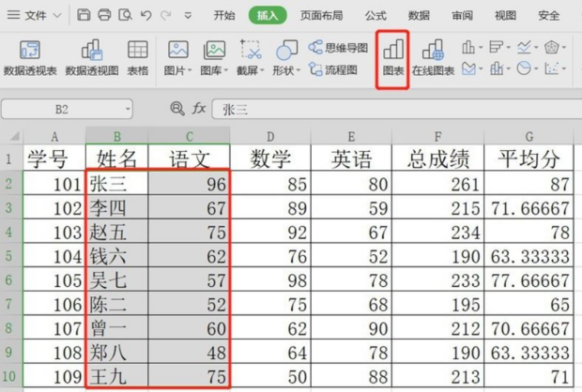
Task: Open the 页面布局 tab
Action: (x=321, y=15)
